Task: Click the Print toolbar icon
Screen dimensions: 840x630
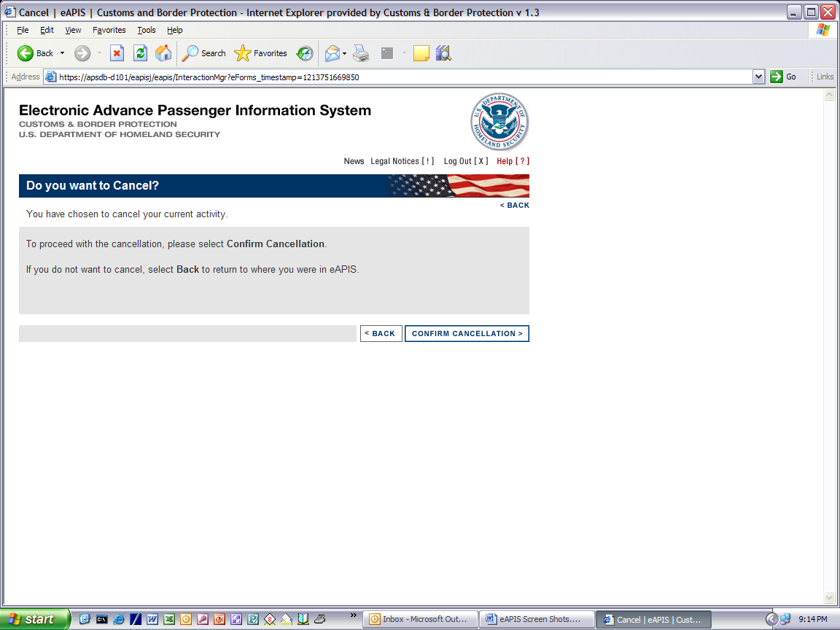Action: click(x=361, y=53)
